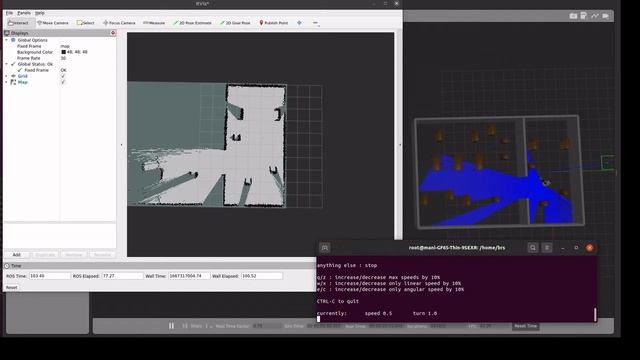Screen dimensions: 640x360
Task: Select the Global Options row
Action: [32, 40]
